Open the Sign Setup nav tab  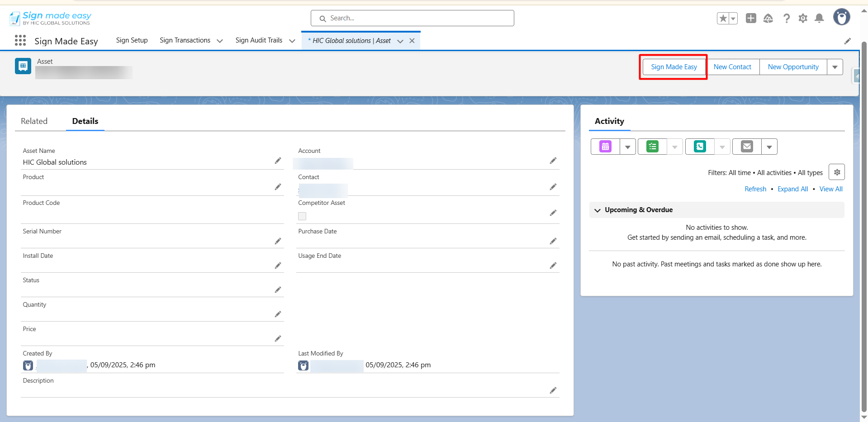pyautogui.click(x=132, y=40)
